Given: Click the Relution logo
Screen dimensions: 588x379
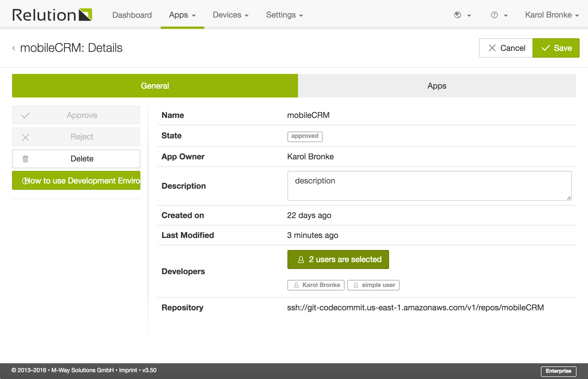Looking at the screenshot, I should point(52,15).
